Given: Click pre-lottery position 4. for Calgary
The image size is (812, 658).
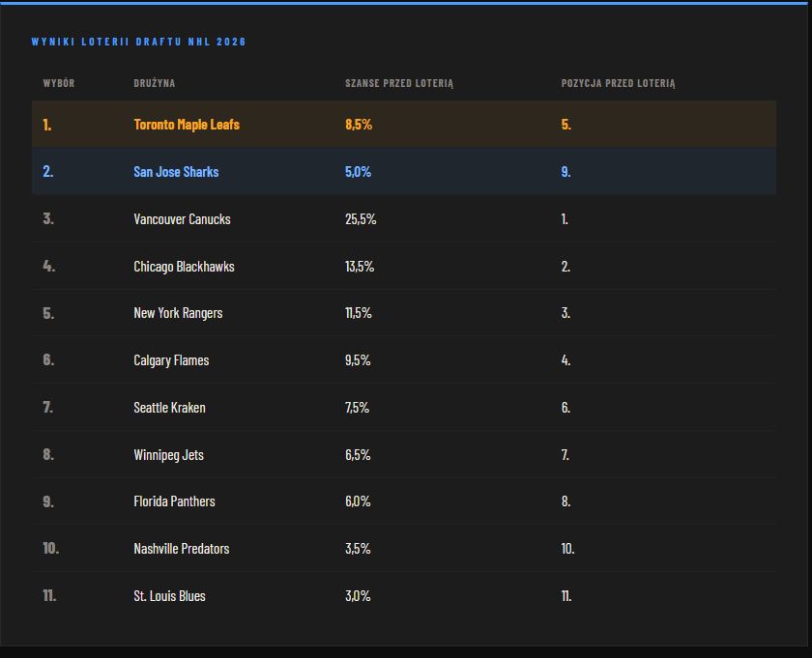Looking at the screenshot, I should pos(566,360).
